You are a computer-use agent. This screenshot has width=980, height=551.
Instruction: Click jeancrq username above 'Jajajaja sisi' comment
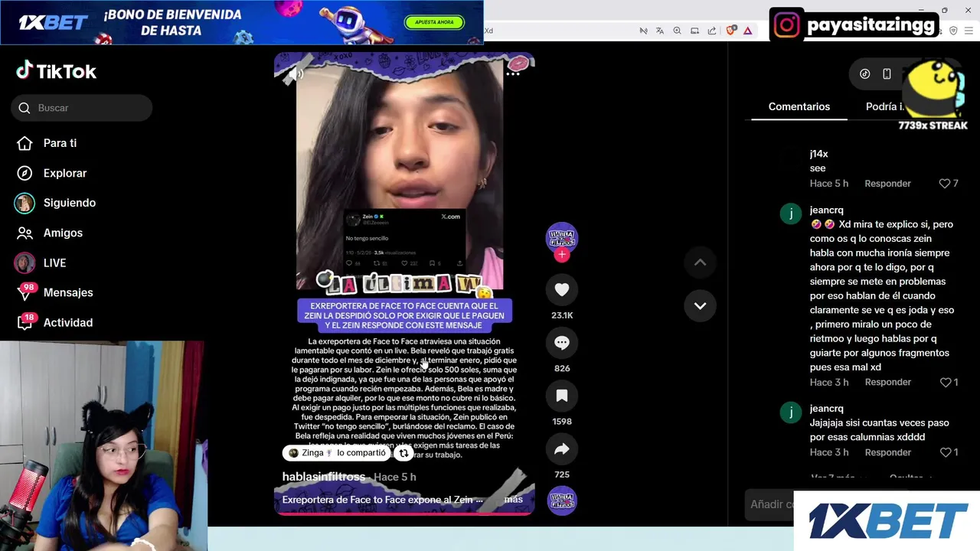tap(826, 409)
